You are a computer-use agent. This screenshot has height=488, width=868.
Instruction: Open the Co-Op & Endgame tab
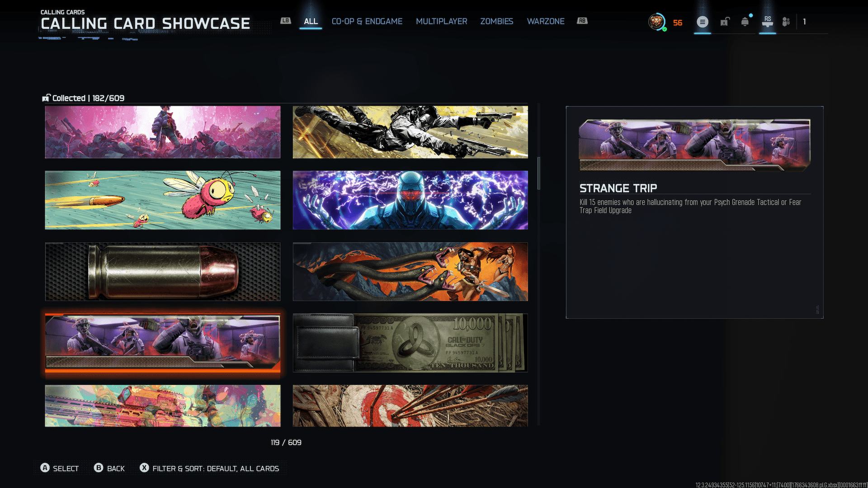pyautogui.click(x=367, y=21)
